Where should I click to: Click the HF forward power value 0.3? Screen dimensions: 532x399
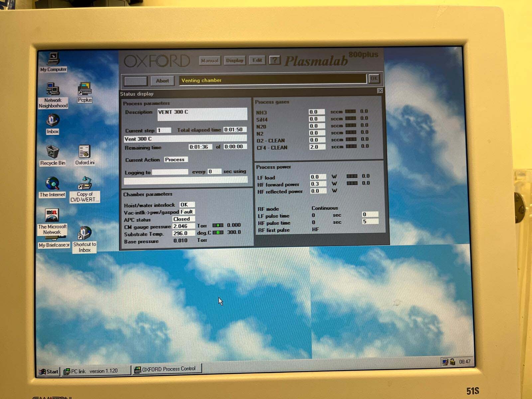318,184
